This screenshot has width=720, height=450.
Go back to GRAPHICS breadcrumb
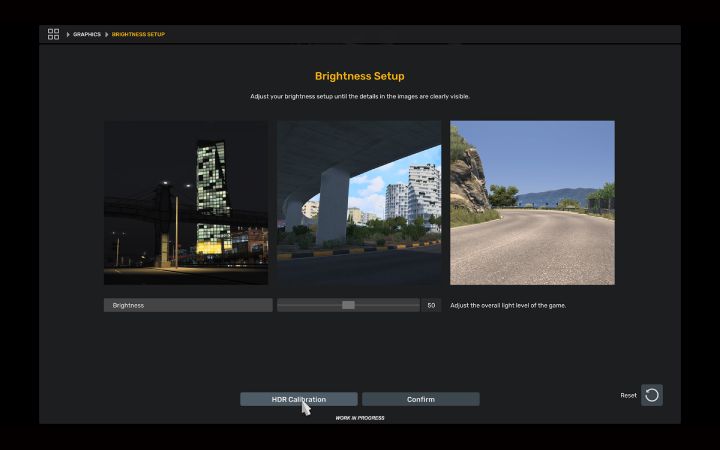tap(87, 34)
